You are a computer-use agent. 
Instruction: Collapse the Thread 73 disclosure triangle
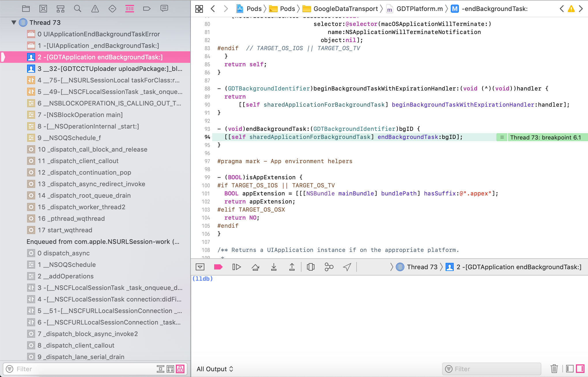point(13,22)
